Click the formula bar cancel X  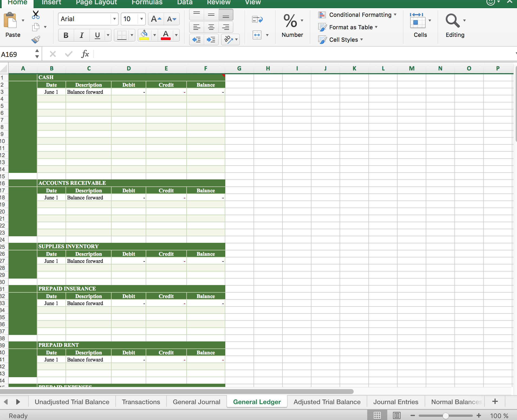53,54
